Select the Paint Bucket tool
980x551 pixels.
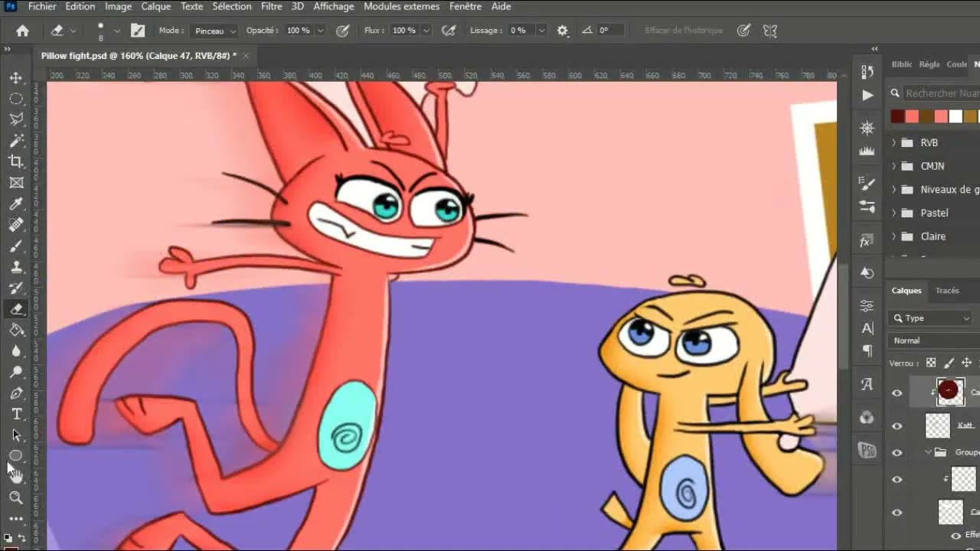click(16, 330)
